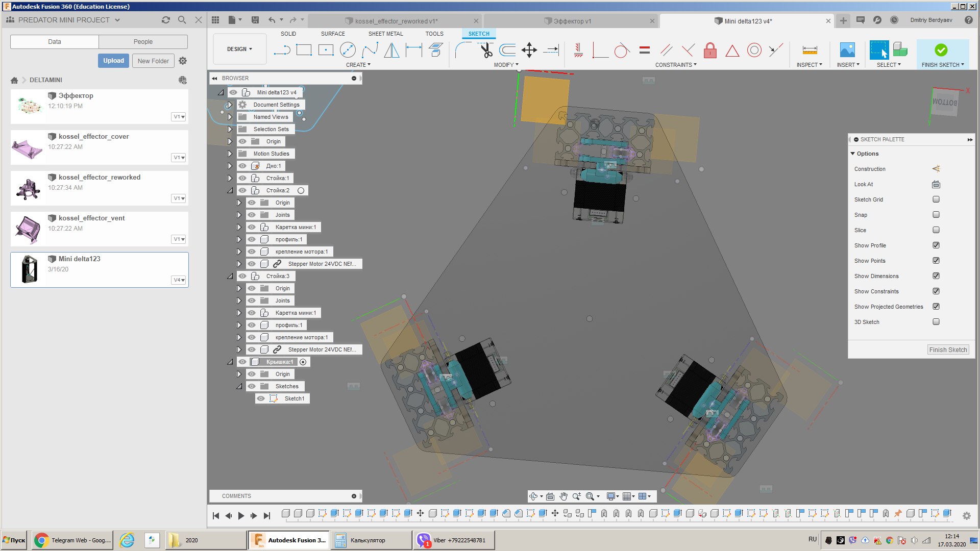Select the 2-point Rectangle sketch tool
Screen dimensions: 980x551
click(x=304, y=50)
